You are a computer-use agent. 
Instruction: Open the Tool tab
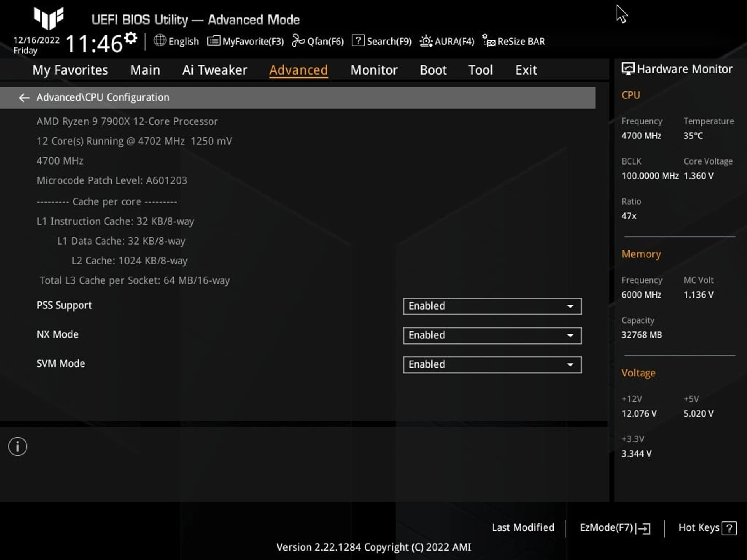[480, 70]
